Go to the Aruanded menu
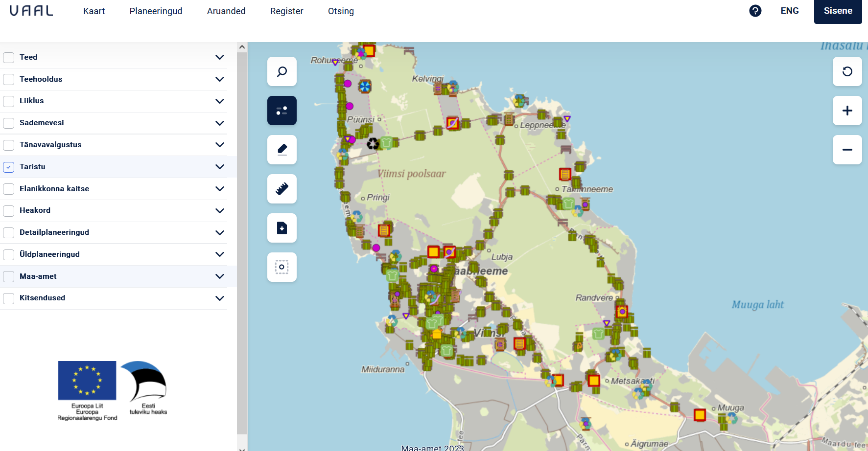 point(226,11)
